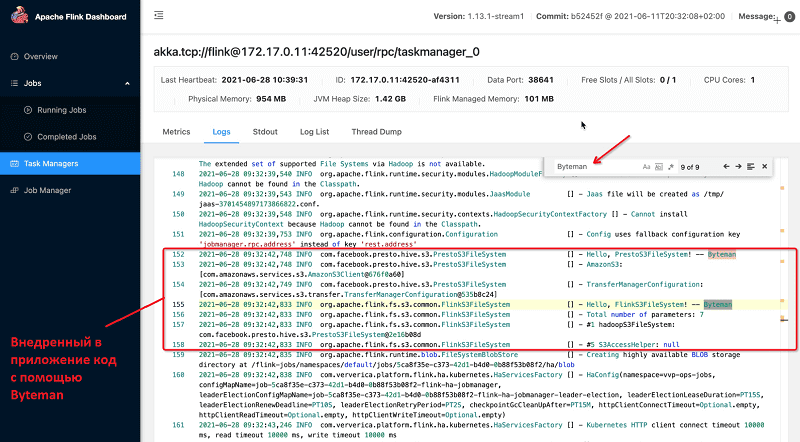
Task: Click line number 151 in the log
Action: [x=178, y=234]
